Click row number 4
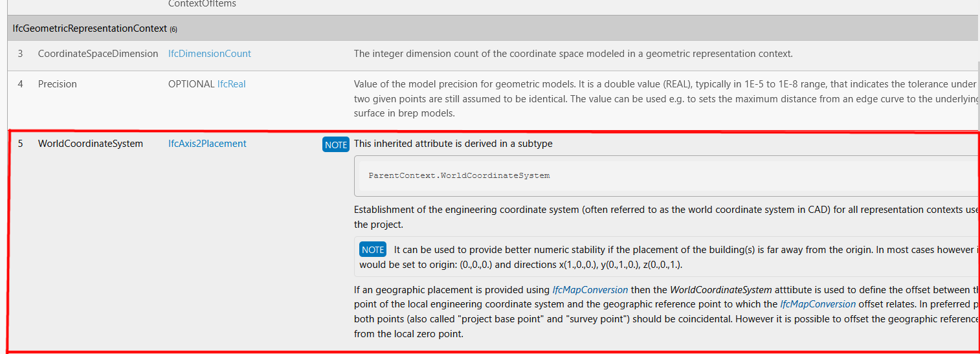980x354 pixels. (x=20, y=84)
